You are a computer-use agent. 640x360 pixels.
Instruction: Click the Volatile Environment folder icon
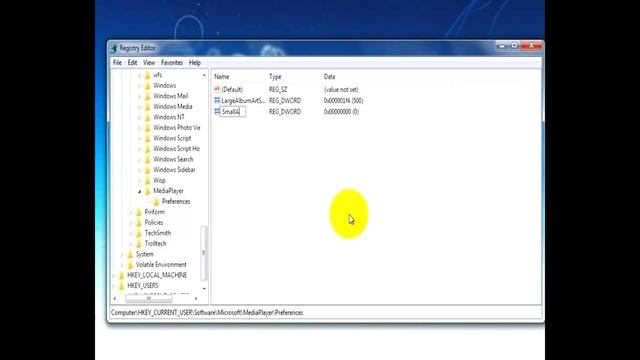[x=131, y=265]
